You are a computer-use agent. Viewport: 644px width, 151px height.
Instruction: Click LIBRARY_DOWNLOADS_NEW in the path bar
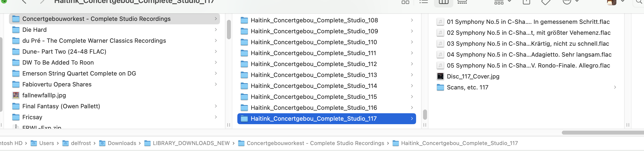coord(191,143)
